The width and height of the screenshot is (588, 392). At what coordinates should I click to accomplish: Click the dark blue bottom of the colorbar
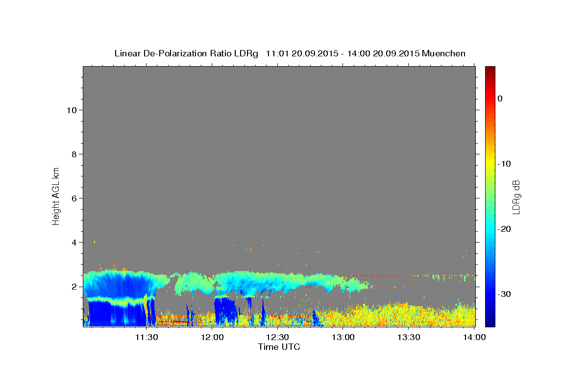click(490, 321)
